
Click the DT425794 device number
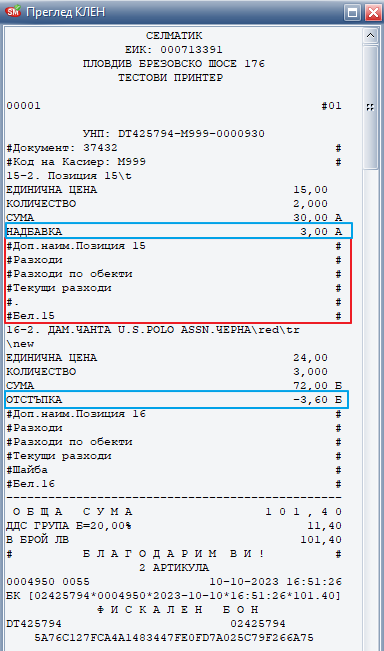[x=34, y=624]
